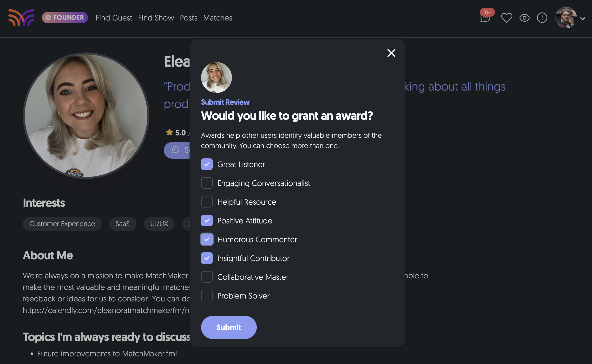Screen dimensions: 592x364
Task: Click the exclamation alert icon
Action: [542, 18]
